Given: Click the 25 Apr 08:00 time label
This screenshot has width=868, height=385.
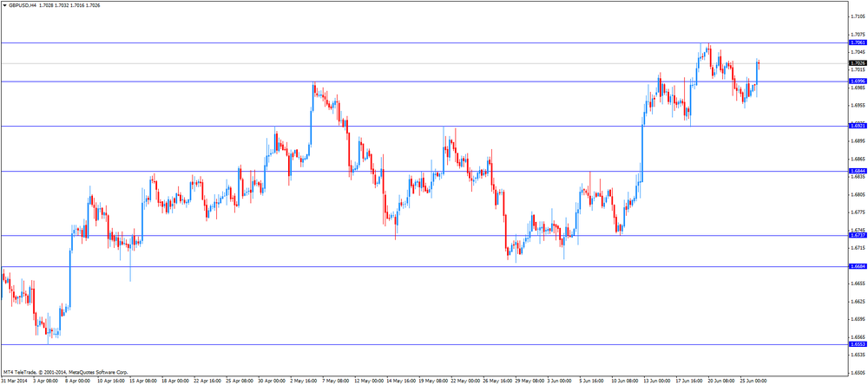Looking at the screenshot, I should point(240,382).
